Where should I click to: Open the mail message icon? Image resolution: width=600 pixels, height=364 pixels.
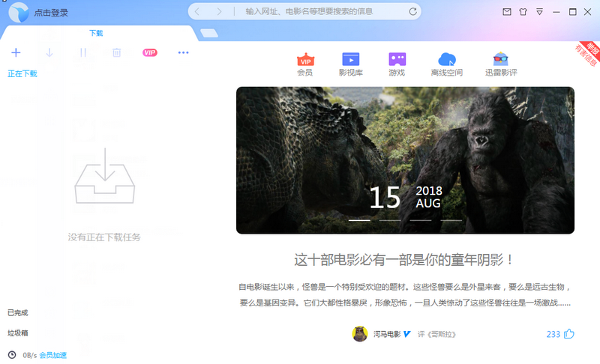507,12
